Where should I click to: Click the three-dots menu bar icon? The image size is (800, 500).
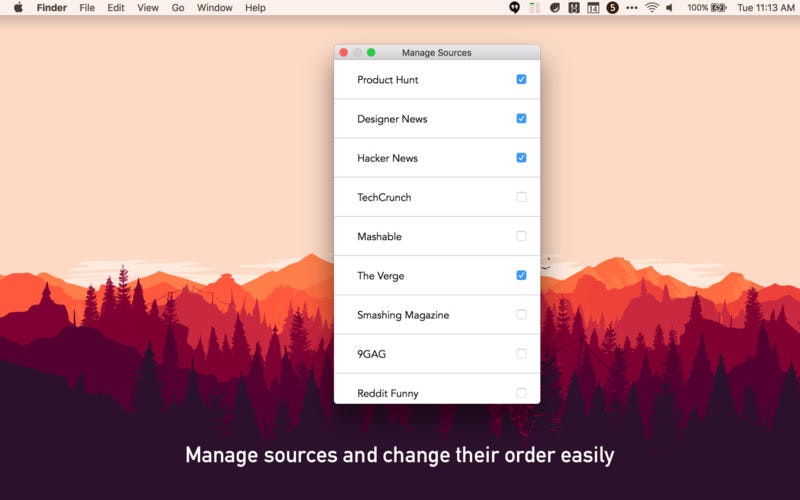pyautogui.click(x=632, y=8)
